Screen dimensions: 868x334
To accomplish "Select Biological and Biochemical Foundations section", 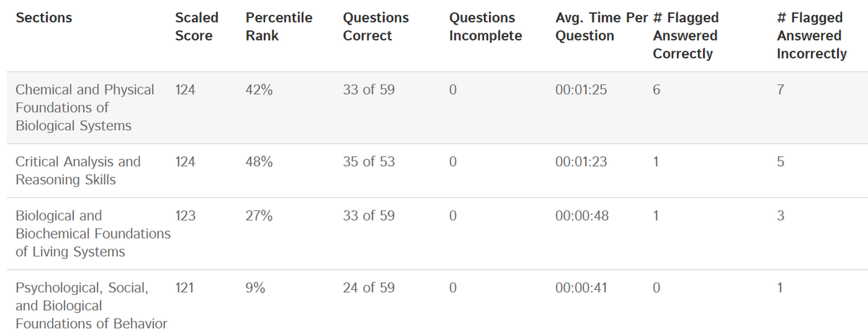I will [92, 234].
